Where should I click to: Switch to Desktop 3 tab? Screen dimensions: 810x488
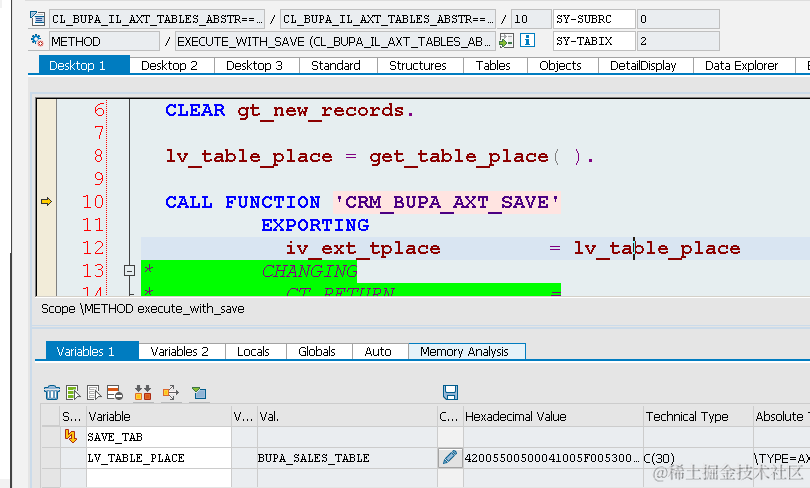coord(255,66)
